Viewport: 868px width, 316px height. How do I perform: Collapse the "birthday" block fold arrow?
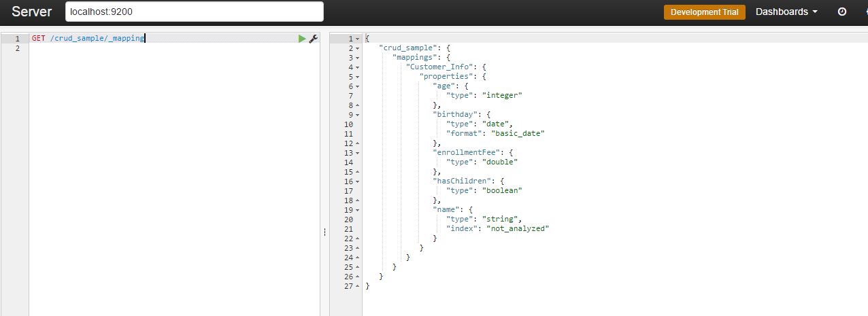coord(358,115)
